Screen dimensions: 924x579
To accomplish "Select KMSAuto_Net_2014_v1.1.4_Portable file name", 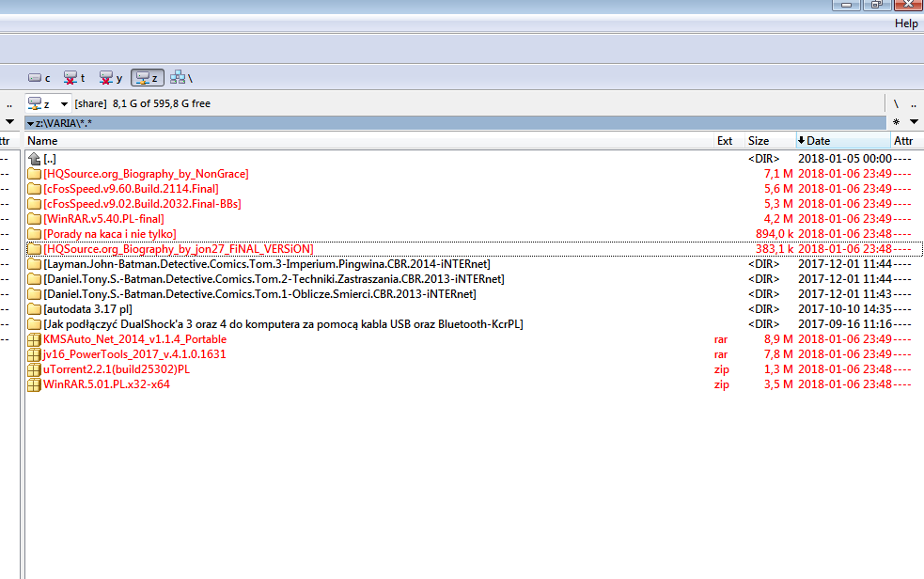I will click(135, 339).
